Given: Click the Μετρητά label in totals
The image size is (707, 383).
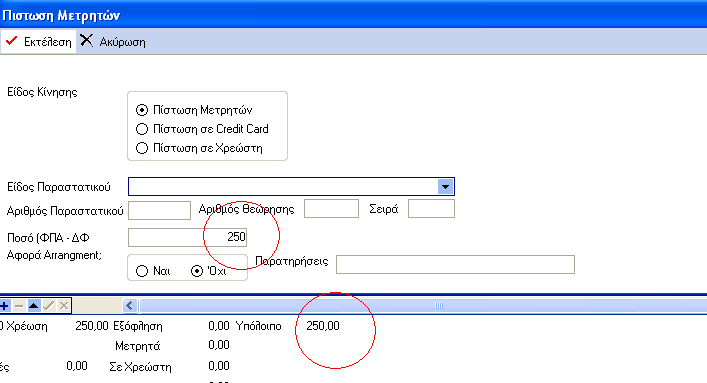Looking at the screenshot, I should point(138,346).
